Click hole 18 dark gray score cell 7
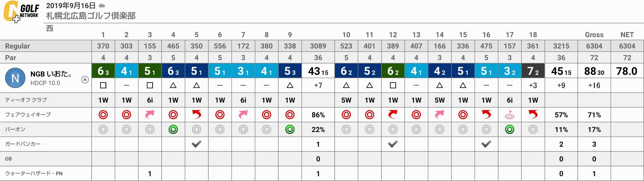 [533, 71]
